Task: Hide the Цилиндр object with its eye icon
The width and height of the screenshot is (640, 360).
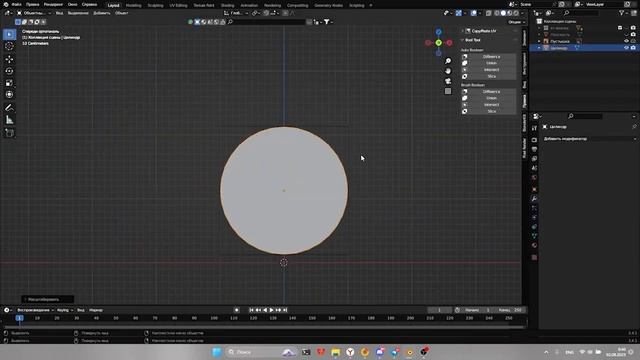Action: [627, 48]
